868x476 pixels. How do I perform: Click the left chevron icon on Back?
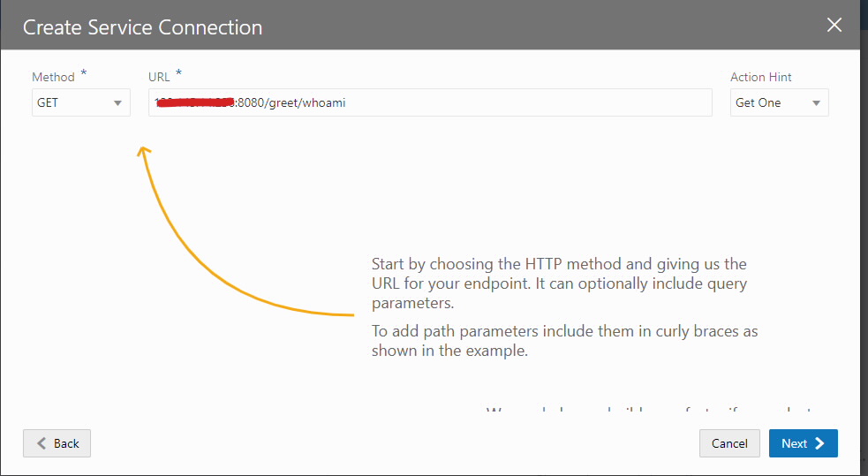[40, 443]
